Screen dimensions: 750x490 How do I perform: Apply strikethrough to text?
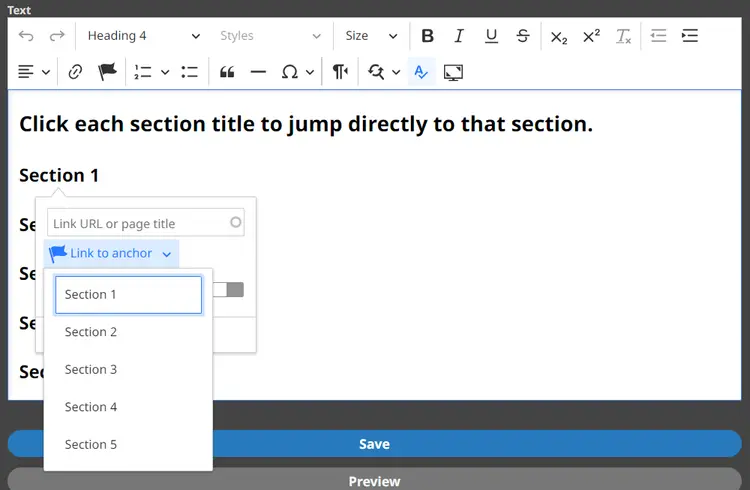click(x=523, y=36)
